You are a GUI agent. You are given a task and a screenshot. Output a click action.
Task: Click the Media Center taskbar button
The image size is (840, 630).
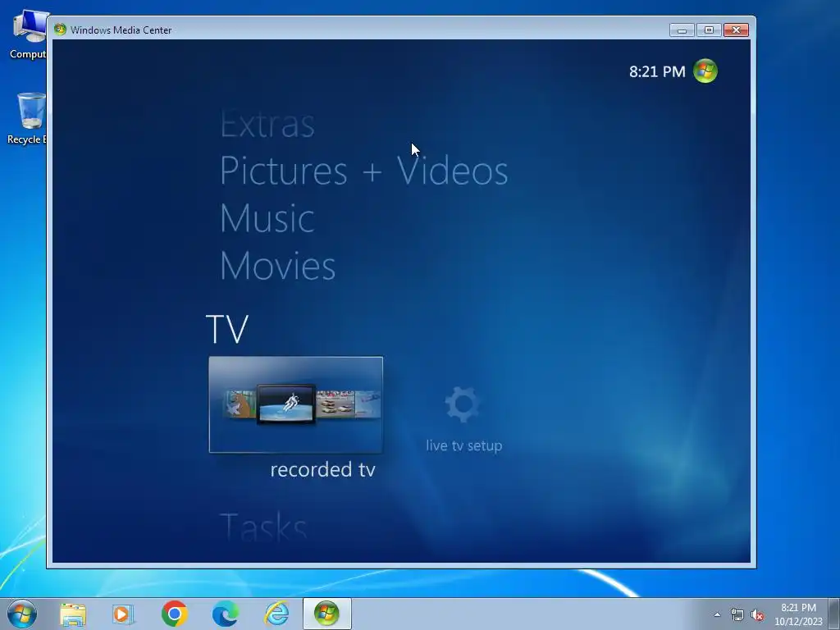(x=326, y=614)
